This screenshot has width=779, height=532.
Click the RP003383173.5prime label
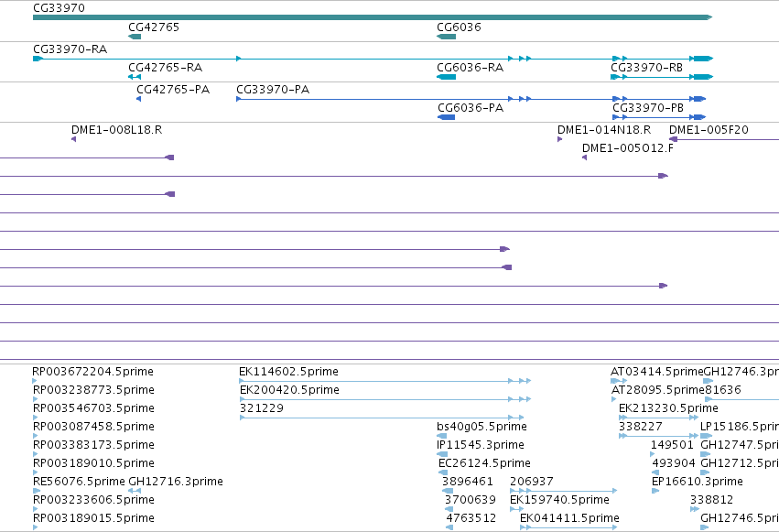pyautogui.click(x=93, y=446)
